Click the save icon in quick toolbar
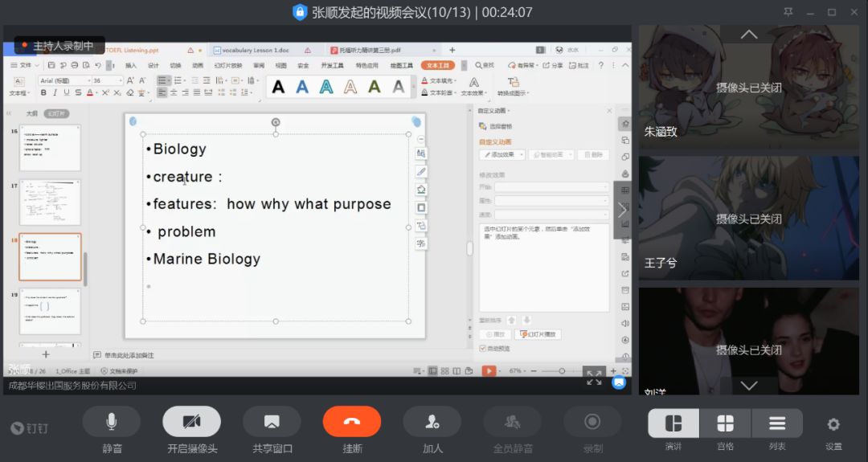This screenshot has height=462, width=868. coord(51,65)
